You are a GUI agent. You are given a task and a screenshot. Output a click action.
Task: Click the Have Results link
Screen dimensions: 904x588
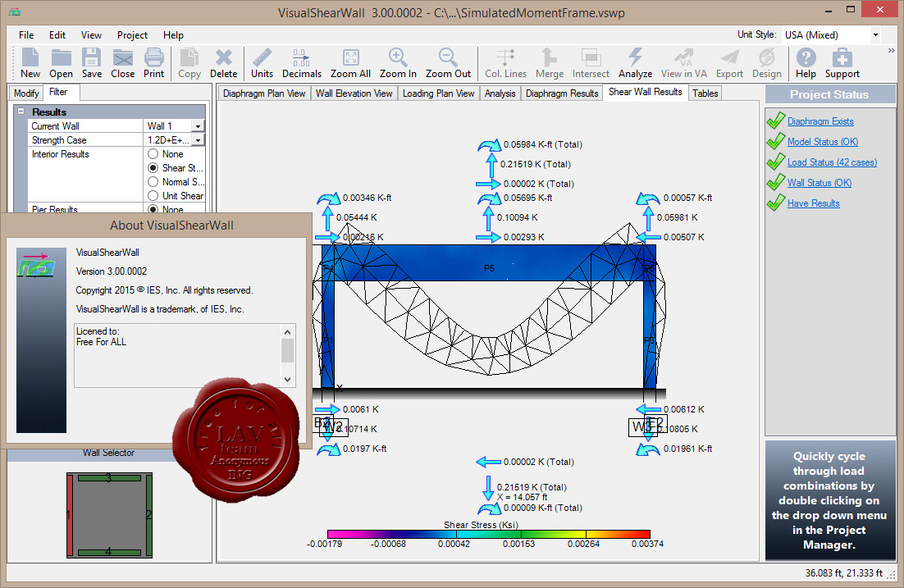(x=814, y=203)
